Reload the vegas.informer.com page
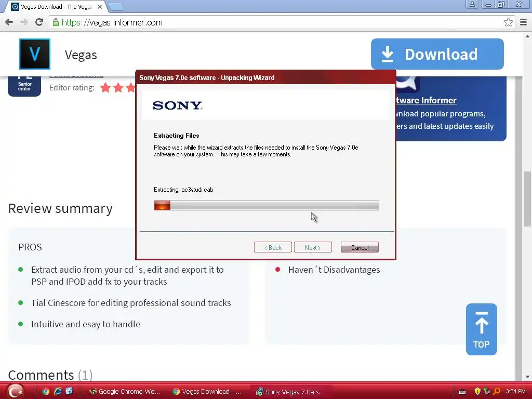This screenshot has width=532, height=399. click(x=39, y=22)
